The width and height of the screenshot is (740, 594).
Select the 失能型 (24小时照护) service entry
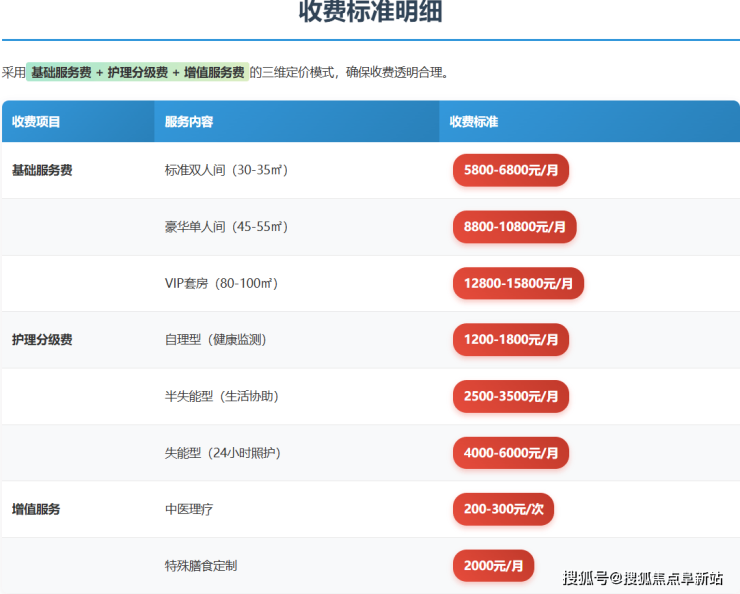pyautogui.click(x=223, y=453)
